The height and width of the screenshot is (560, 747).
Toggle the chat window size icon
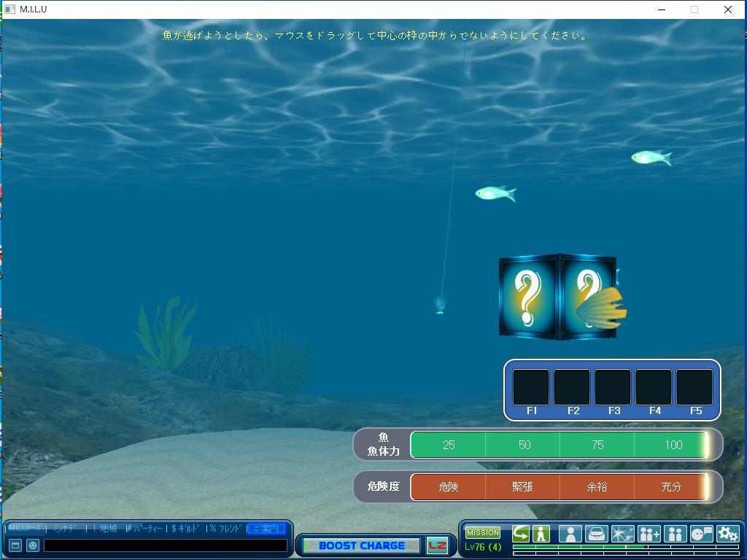point(15,545)
